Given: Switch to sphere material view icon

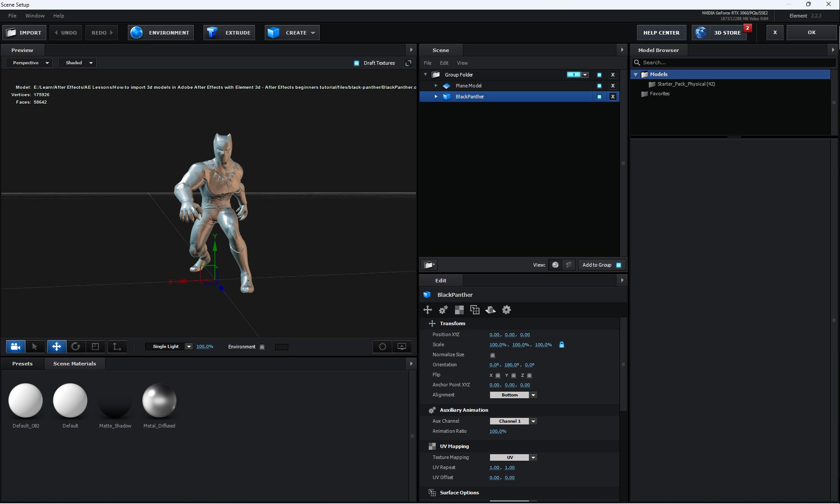Looking at the screenshot, I should (x=555, y=265).
